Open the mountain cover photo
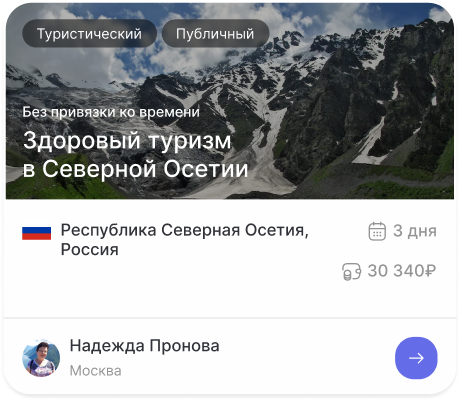 click(230, 101)
